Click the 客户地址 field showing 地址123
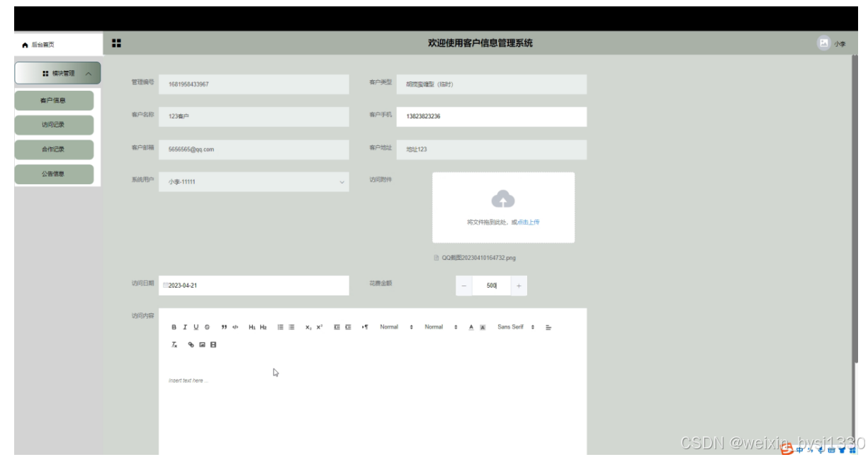Image resolution: width=868 pixels, height=457 pixels. [492, 149]
